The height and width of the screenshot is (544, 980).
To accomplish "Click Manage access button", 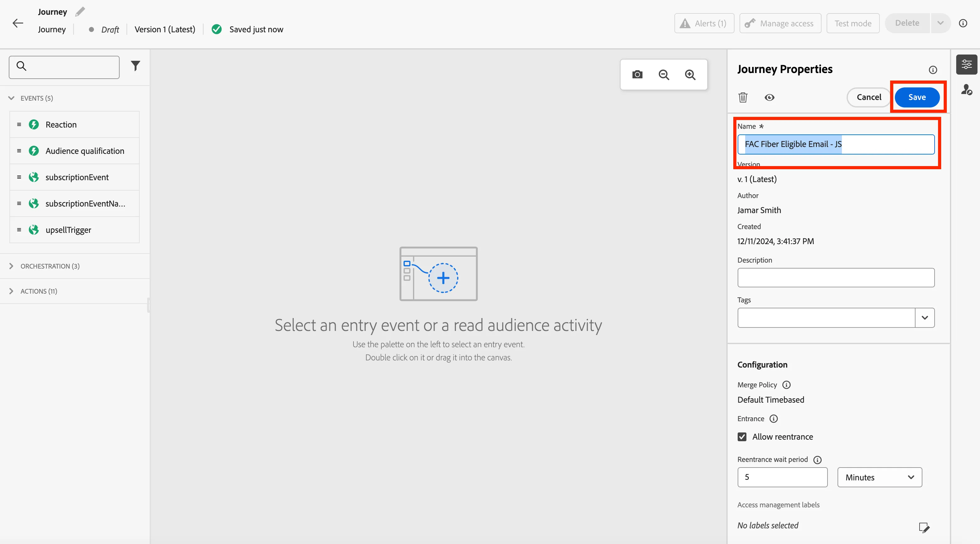I will click(x=780, y=23).
